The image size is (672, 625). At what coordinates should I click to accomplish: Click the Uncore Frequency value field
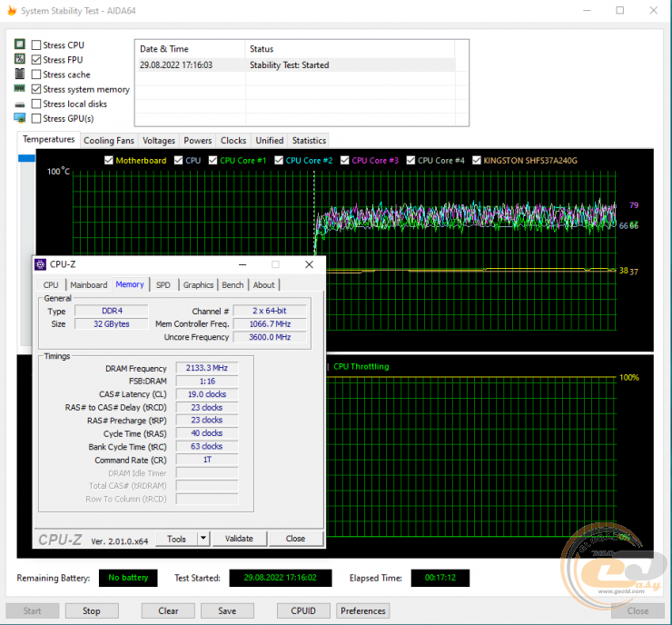[270, 337]
